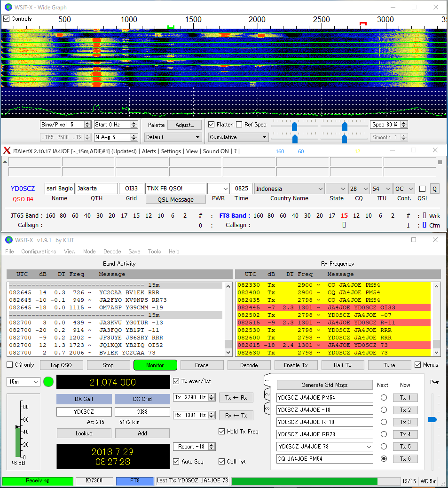Click the WSJT-X globe icon in Wide Graph title
Screen dimensions: 448x488
pyautogui.click(x=8, y=7)
